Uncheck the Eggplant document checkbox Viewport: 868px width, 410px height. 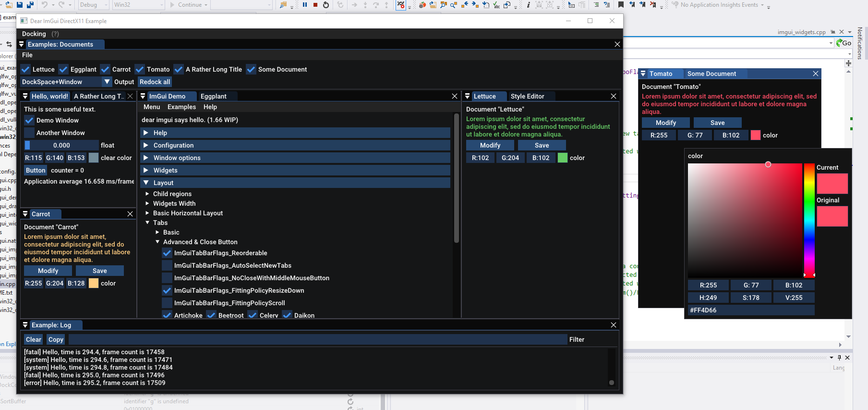tap(63, 69)
